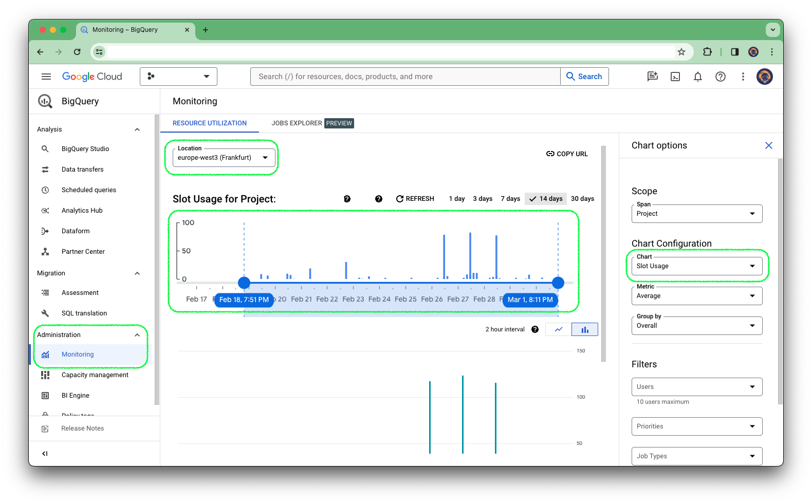
Task: Select the 3 days time range
Action: click(x=483, y=199)
